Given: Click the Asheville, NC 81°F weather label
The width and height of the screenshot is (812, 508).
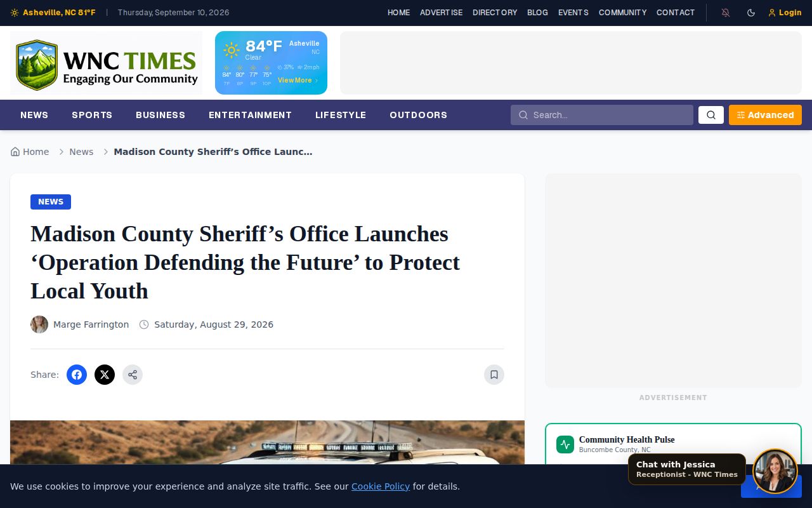Looking at the screenshot, I should coord(59,13).
